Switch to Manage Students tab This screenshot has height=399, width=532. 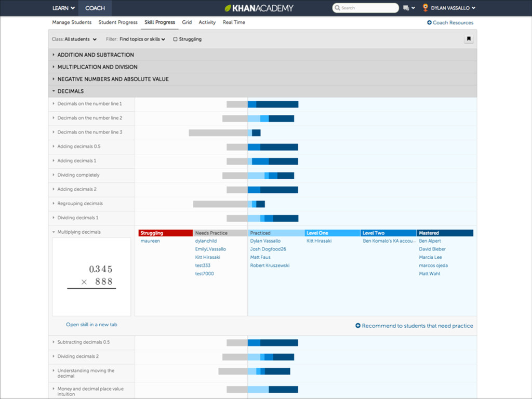pyautogui.click(x=72, y=22)
